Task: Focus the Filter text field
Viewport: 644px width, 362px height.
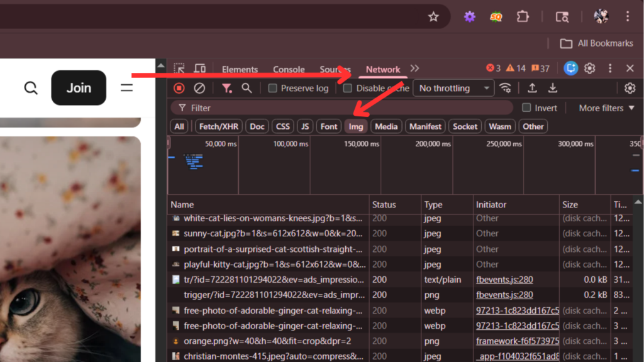Action: pyautogui.click(x=341, y=108)
